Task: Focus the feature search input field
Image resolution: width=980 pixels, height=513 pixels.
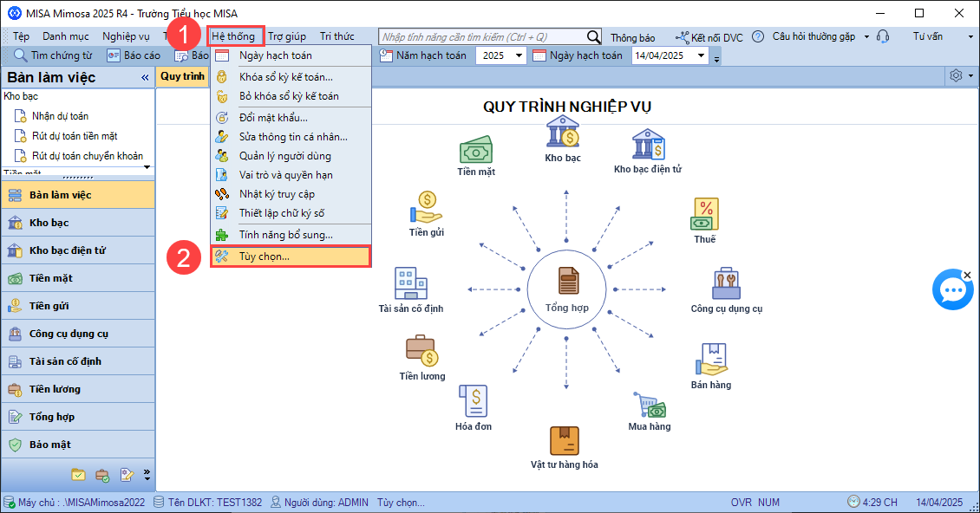Action: coord(483,37)
